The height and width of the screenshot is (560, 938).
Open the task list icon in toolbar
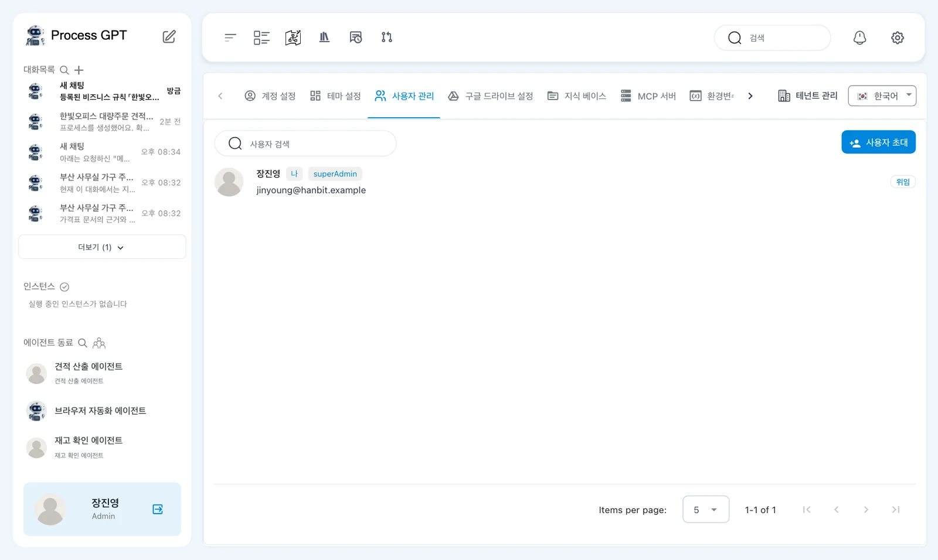(x=261, y=37)
